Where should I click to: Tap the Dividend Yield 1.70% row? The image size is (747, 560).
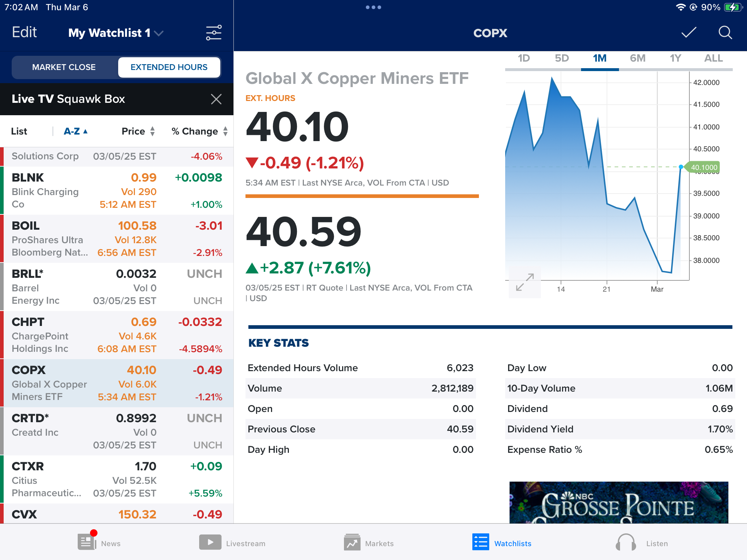[x=620, y=429]
